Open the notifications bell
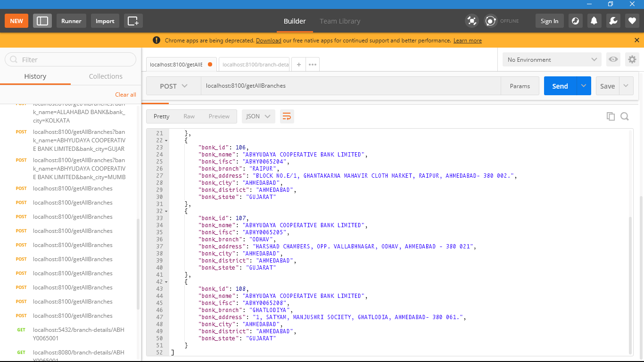 [x=594, y=21]
